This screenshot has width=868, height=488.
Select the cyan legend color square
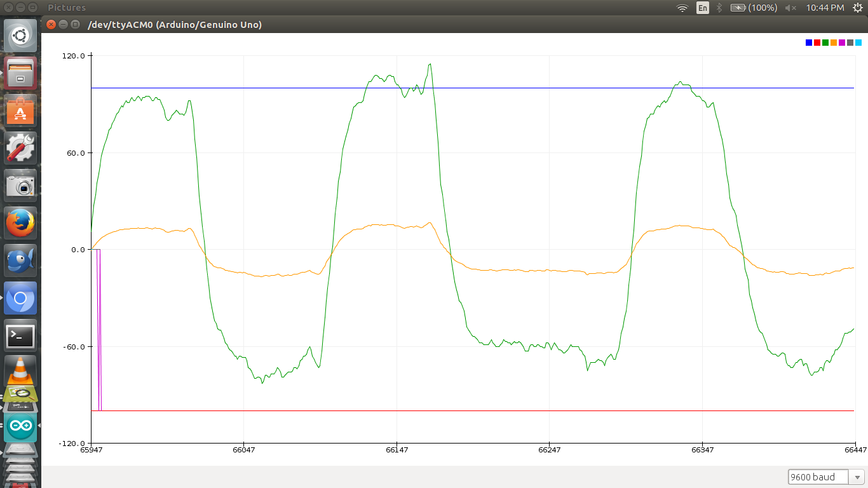click(x=858, y=43)
